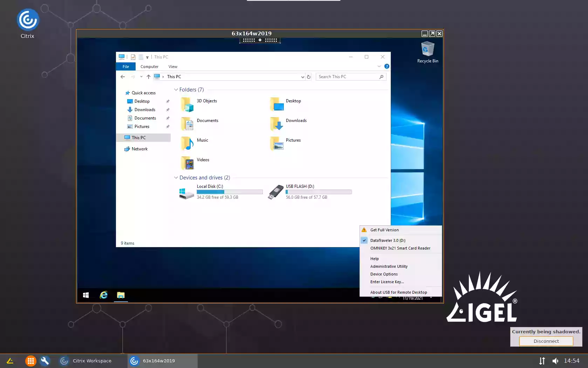Click the Search This PC field
Image resolution: width=588 pixels, height=368 pixels.
351,77
